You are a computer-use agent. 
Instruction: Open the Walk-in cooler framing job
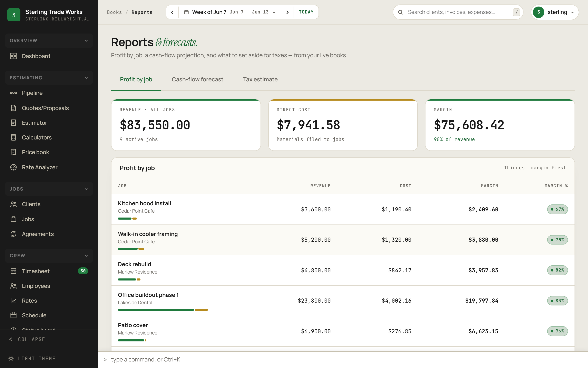tap(148, 234)
